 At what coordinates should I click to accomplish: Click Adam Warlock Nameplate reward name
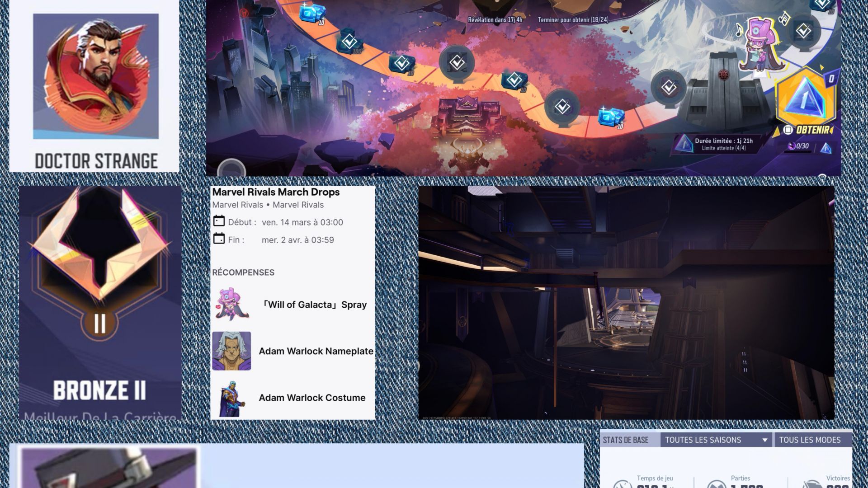click(316, 351)
